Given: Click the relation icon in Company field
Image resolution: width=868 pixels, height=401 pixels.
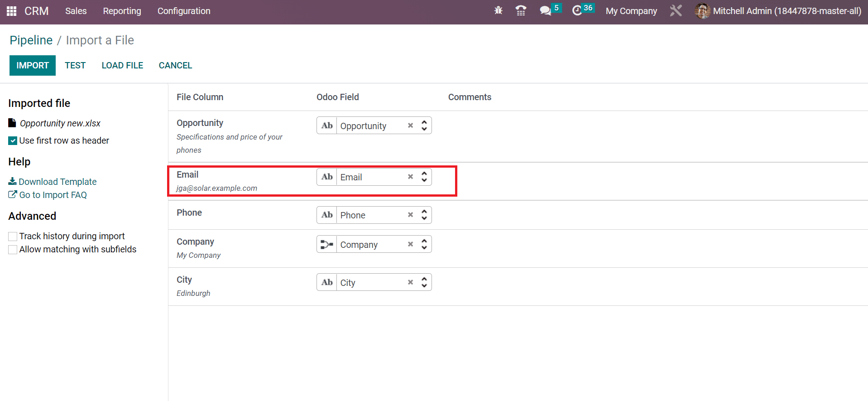Looking at the screenshot, I should click(x=327, y=244).
